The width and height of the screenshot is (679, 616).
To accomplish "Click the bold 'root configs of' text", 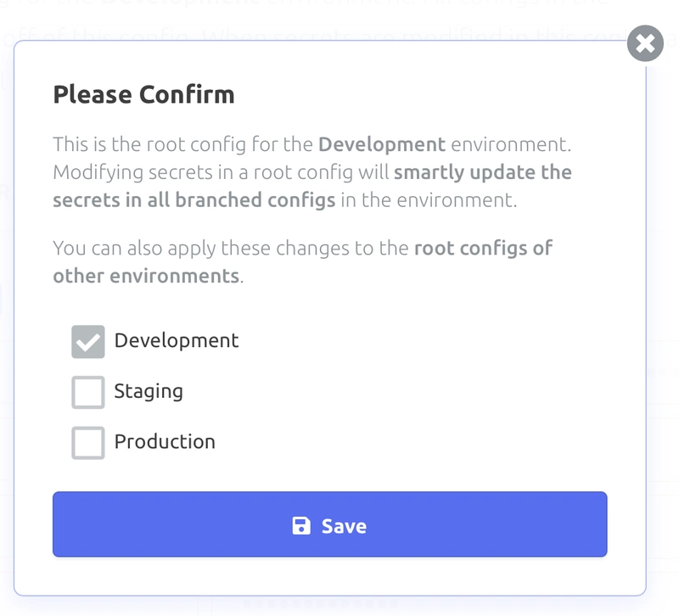I will pyautogui.click(x=483, y=249).
